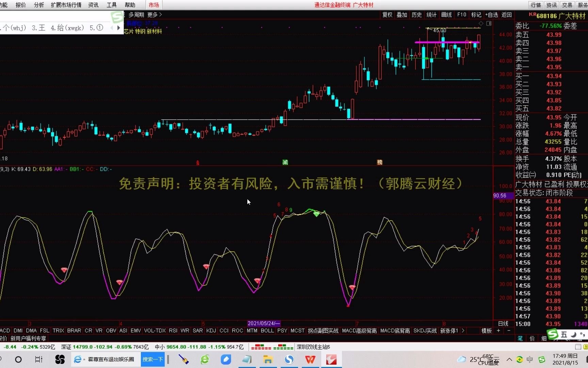Expand the 更多 period options

pos(154,15)
